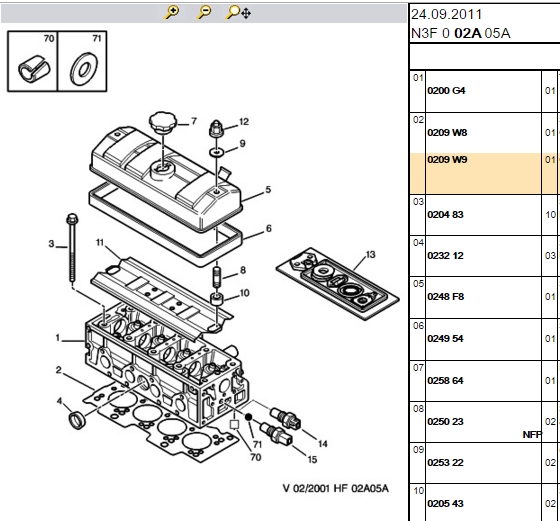Select part number 0204 83
560x521 pixels.
(x=445, y=215)
